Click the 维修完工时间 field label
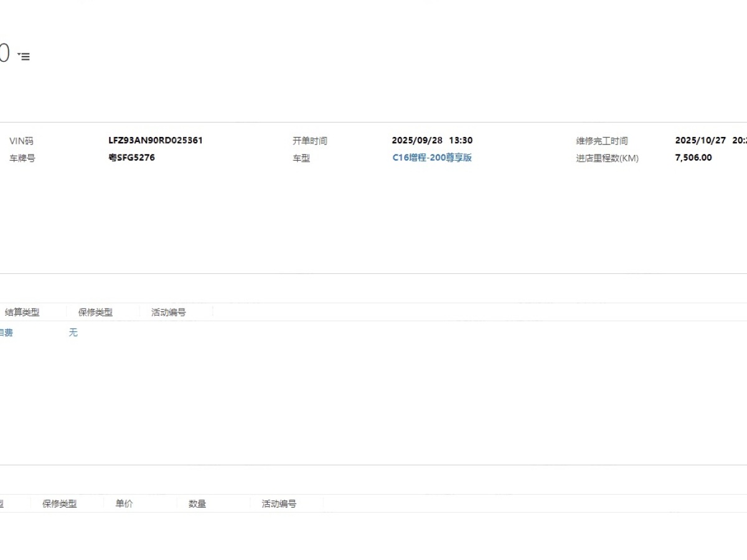This screenshot has height=560, width=747. click(602, 141)
